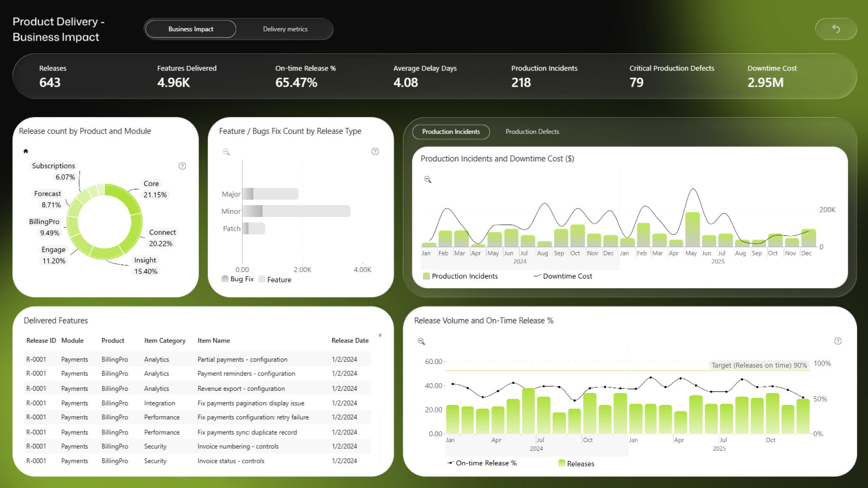The width and height of the screenshot is (868, 488).
Task: Select the Connect 20.22% donut label
Action: click(162, 238)
